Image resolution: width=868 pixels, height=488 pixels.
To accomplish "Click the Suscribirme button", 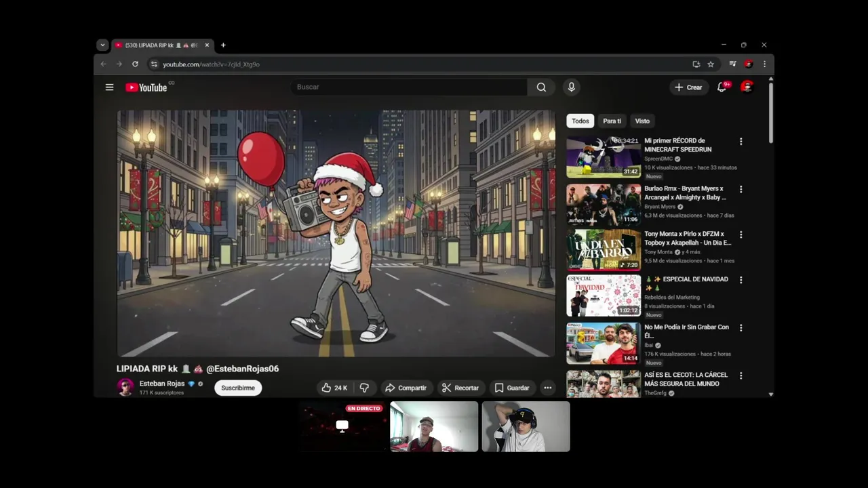I will [x=238, y=388].
